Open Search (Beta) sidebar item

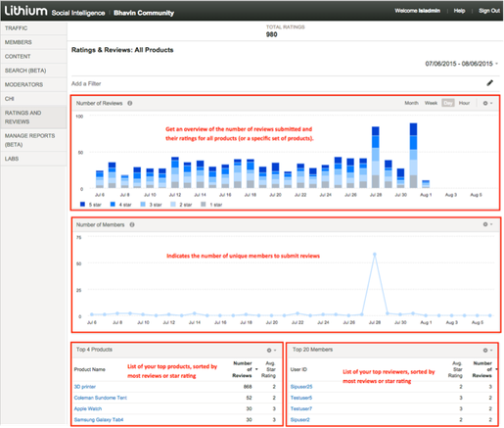coord(33,71)
